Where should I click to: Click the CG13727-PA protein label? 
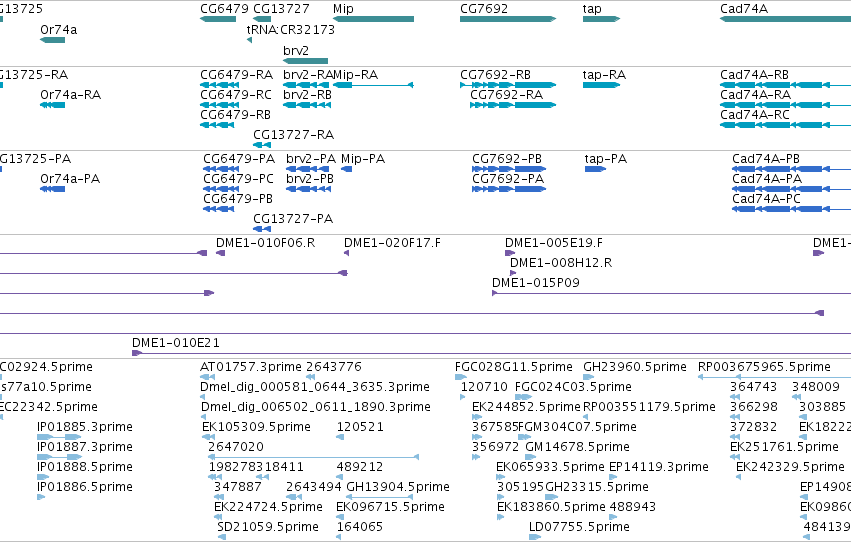coord(293,219)
